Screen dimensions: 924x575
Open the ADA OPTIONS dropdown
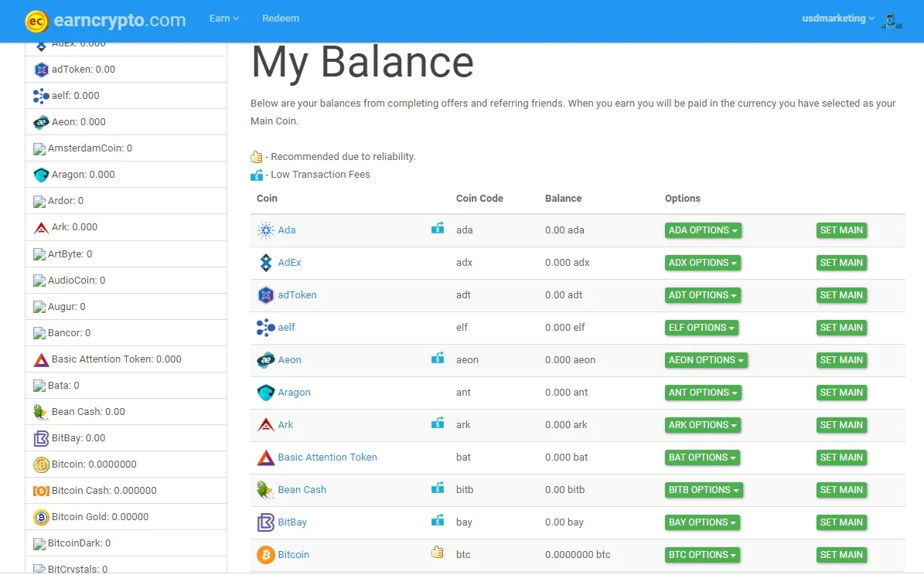pos(703,230)
